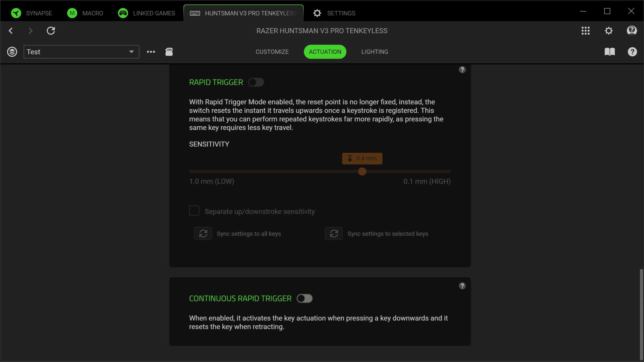Switch to the Lighting tab
The image size is (644, 362).
click(x=374, y=52)
